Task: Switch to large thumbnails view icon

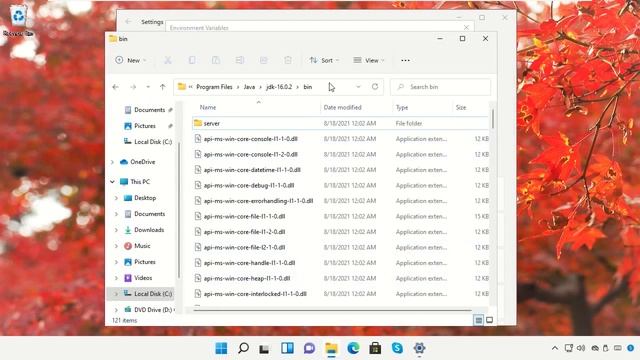Action: [x=489, y=320]
